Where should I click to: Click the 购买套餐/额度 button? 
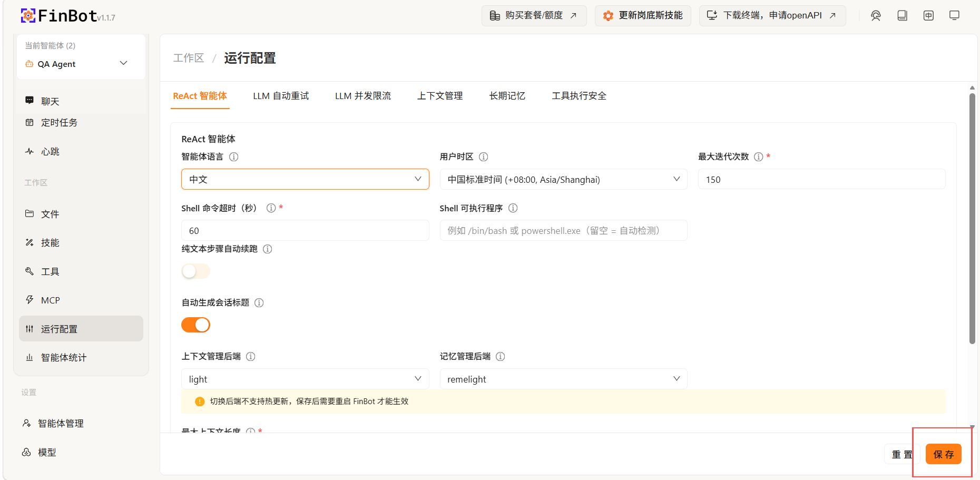tap(534, 15)
